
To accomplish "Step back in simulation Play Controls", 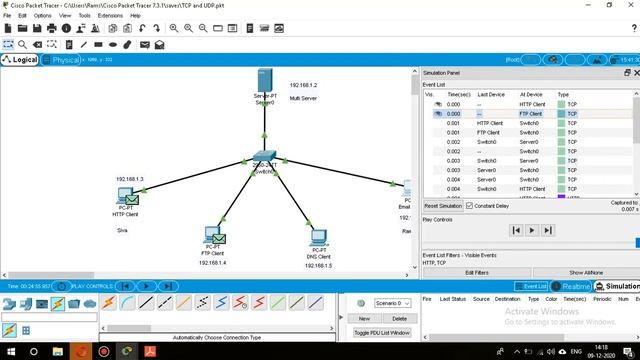I will click(516, 231).
